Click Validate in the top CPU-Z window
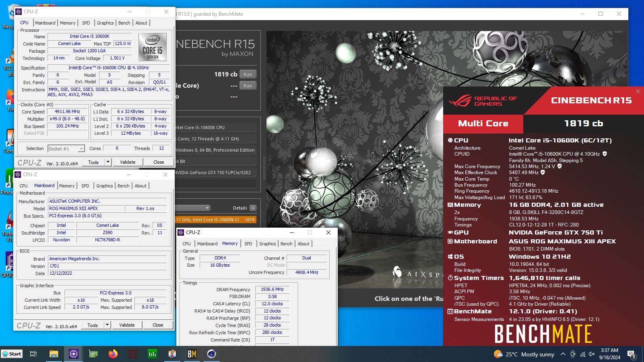The height and width of the screenshot is (362, 644). pos(128,162)
